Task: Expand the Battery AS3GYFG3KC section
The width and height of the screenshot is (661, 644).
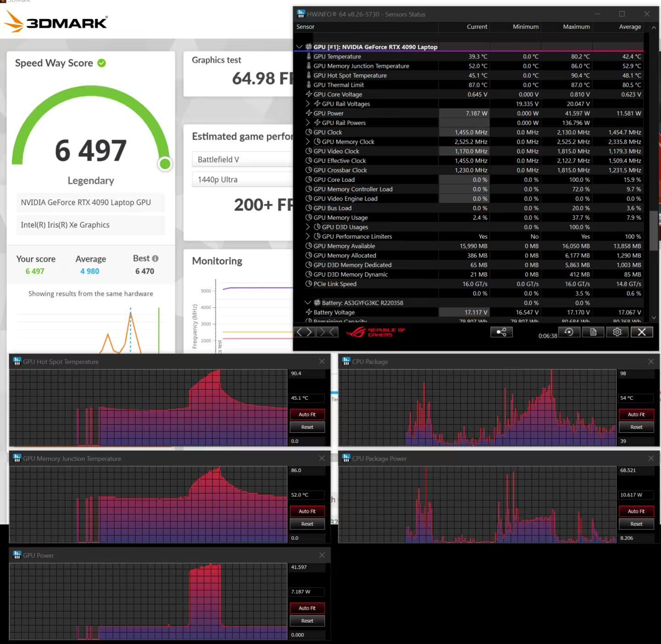Action: (308, 302)
